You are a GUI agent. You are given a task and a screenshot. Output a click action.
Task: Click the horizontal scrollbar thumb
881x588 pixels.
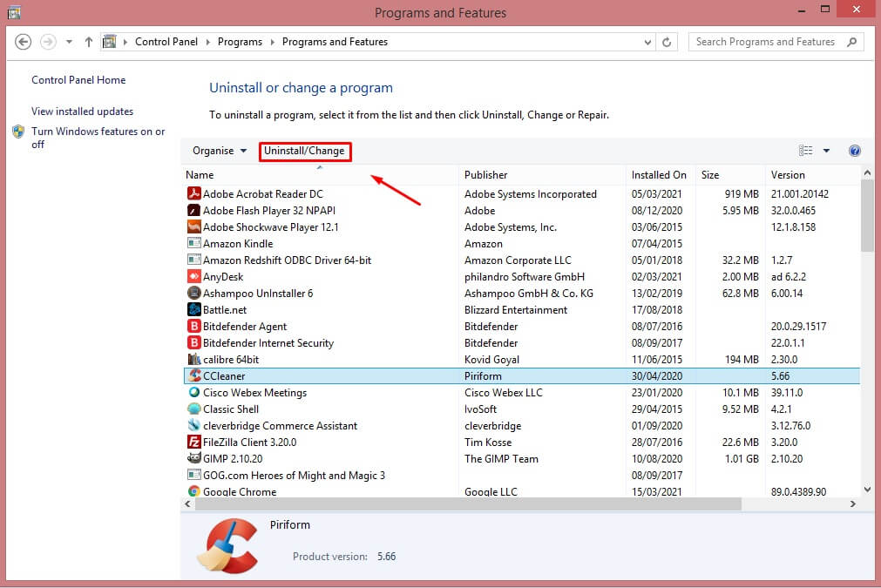click(x=468, y=504)
